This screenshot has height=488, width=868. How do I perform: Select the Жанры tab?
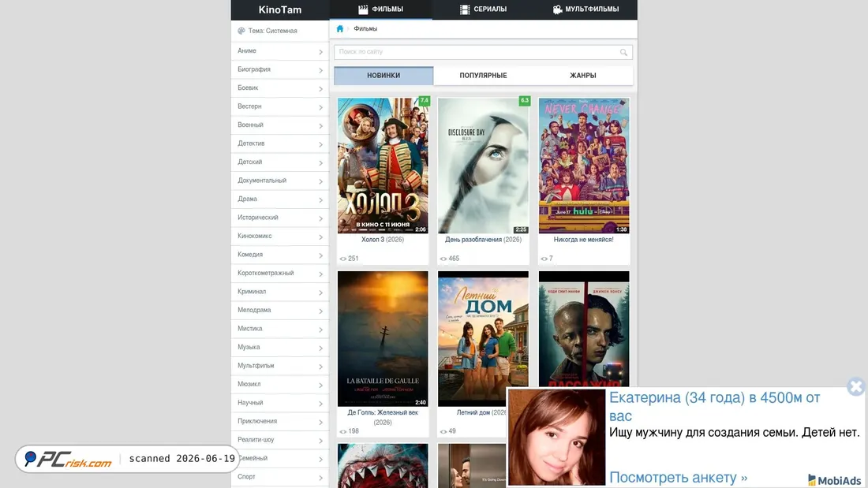click(x=583, y=76)
